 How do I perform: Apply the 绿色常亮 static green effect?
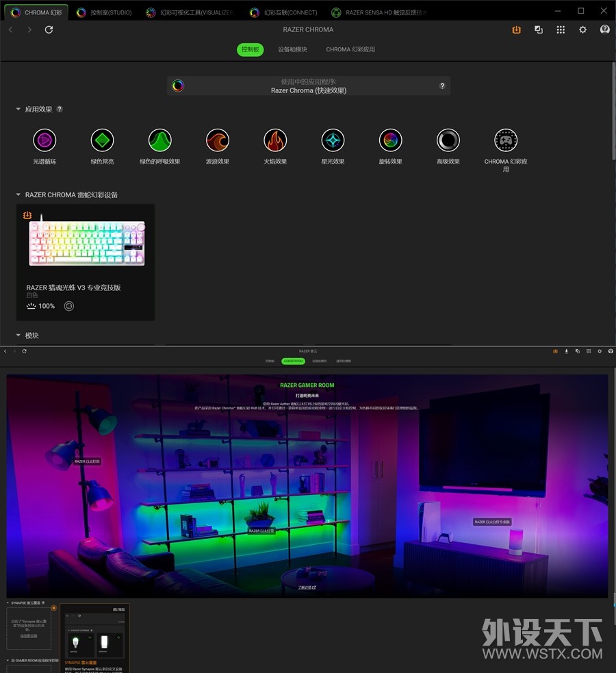(x=102, y=140)
